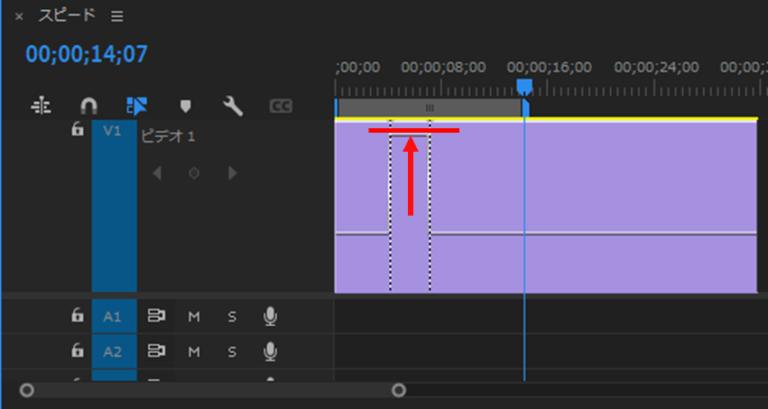
Task: Toggle sync lock on track A1
Action: tap(156, 317)
